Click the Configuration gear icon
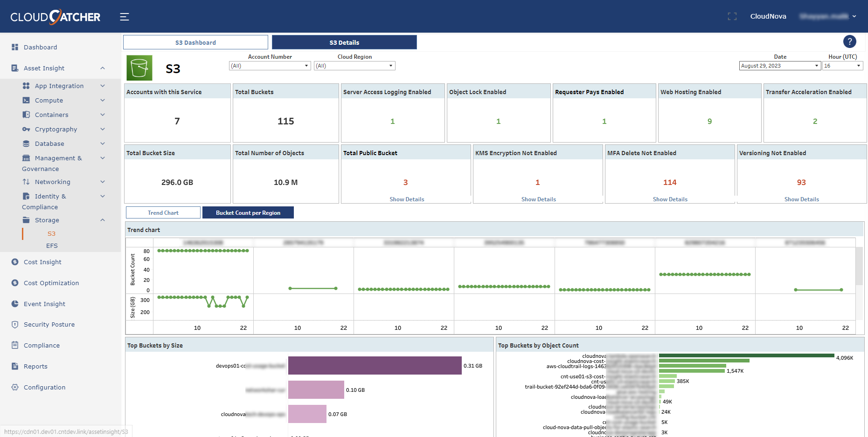This screenshot has width=868, height=437. 15,387
